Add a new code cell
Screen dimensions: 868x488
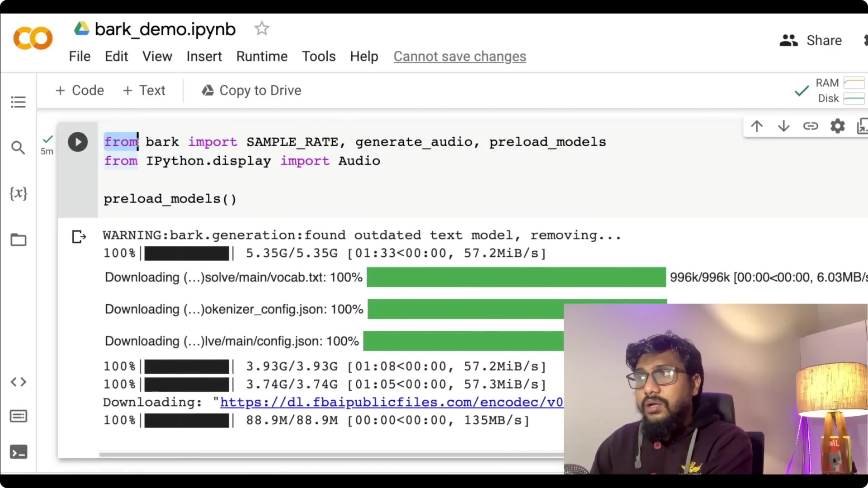pyautogui.click(x=79, y=90)
